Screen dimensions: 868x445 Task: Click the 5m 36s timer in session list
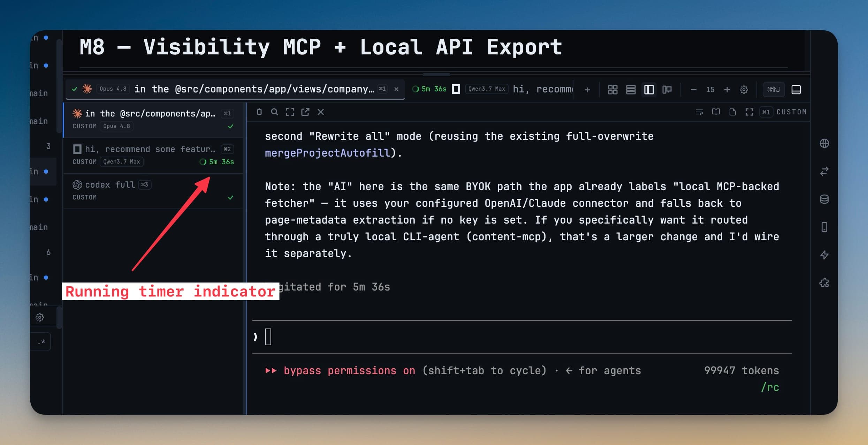216,162
